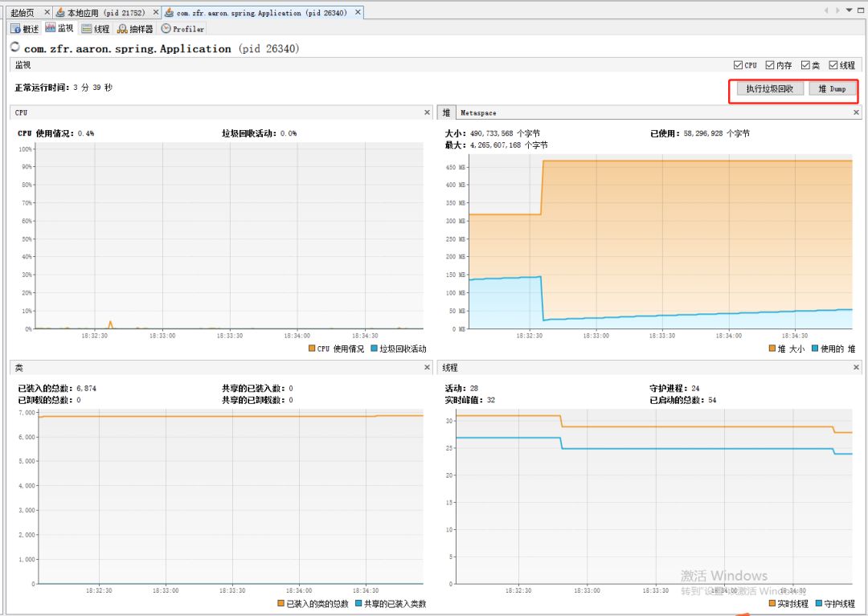The width and height of the screenshot is (868, 616).
Task: Close the 本地应用 (pid 21752) tab
Action: (x=156, y=12)
